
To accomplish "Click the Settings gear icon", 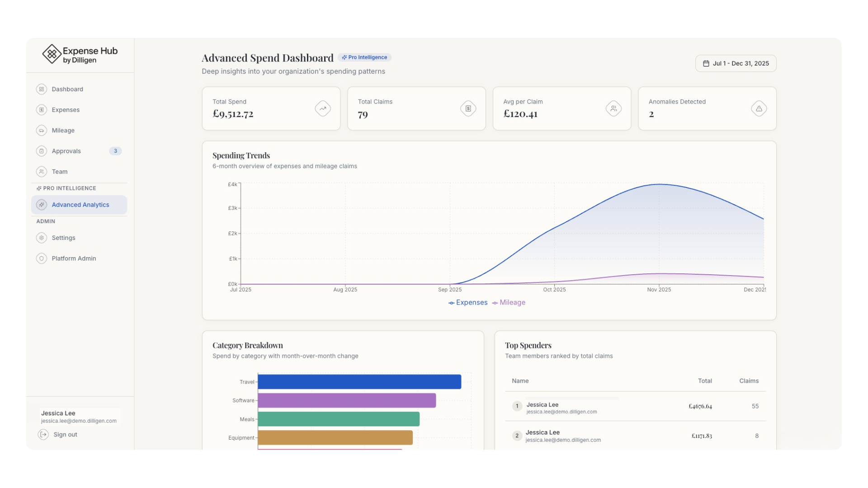I will [42, 238].
